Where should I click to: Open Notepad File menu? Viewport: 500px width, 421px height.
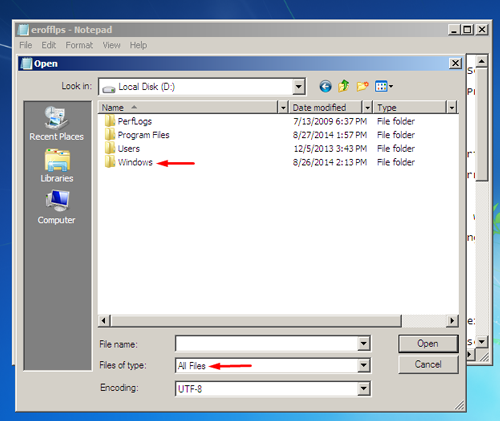click(26, 45)
